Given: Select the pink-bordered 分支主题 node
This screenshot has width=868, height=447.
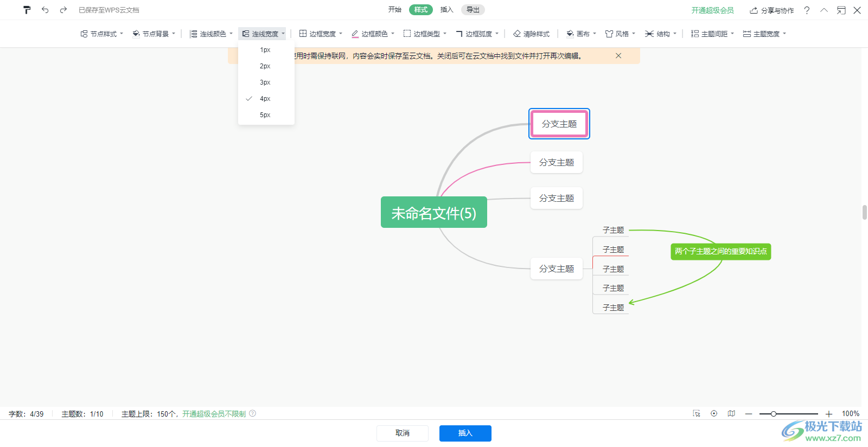Looking at the screenshot, I should (x=559, y=124).
